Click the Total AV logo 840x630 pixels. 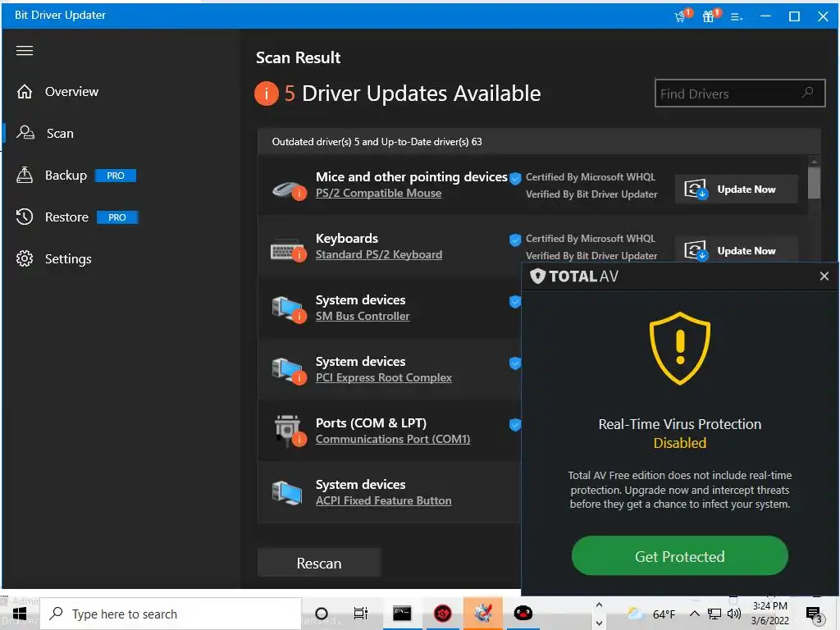pyautogui.click(x=573, y=276)
